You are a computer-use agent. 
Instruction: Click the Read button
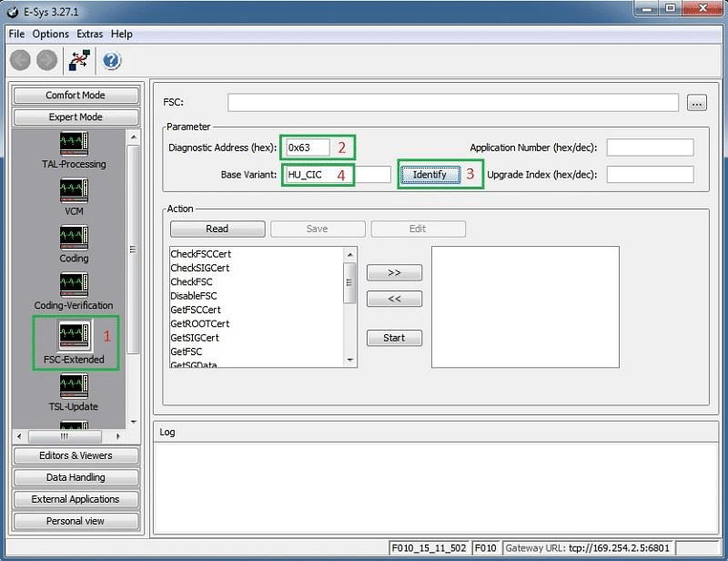pyautogui.click(x=217, y=229)
